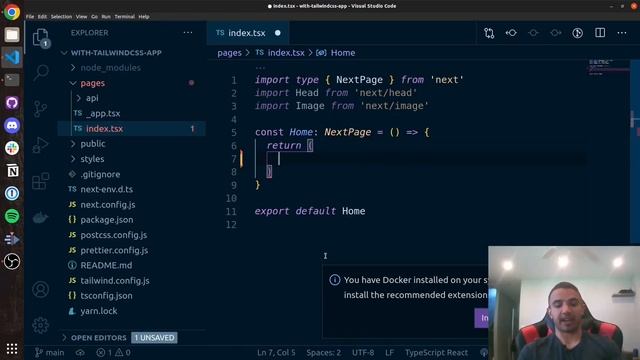Click the unsaved dot on index.tsx tab
Viewport: 640px width, 360px height.
[278, 33]
